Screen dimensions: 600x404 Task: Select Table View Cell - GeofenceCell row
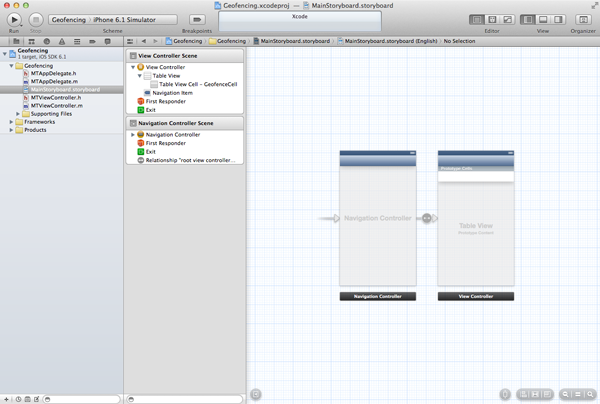pos(194,85)
